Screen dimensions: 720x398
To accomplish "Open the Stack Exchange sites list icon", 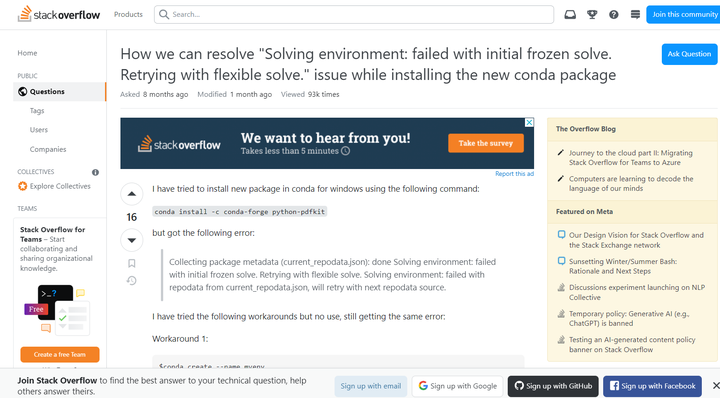I will click(x=635, y=15).
